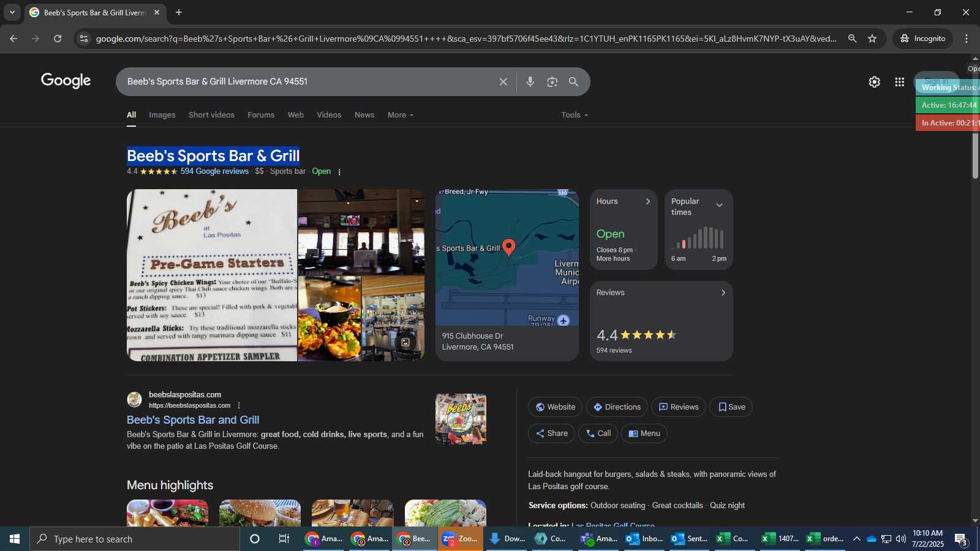Click the Incognito indicator
This screenshot has width=980, height=551.
(922, 39)
